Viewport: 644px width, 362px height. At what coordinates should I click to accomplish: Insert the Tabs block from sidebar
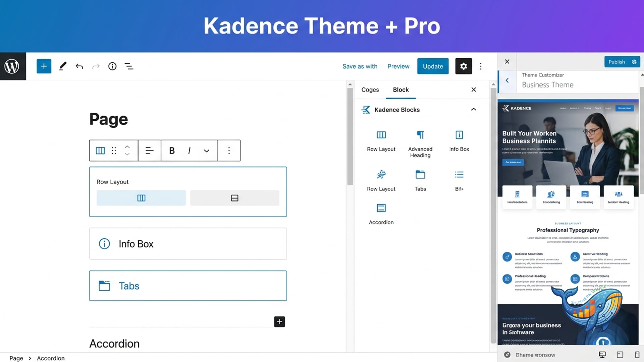pos(420,181)
